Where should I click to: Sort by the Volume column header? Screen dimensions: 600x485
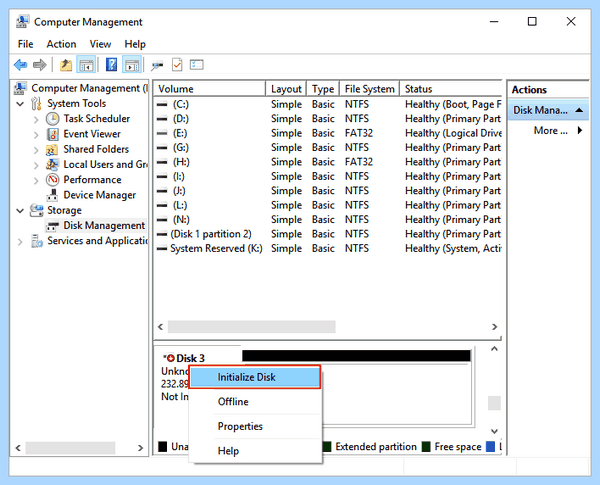[x=209, y=89]
